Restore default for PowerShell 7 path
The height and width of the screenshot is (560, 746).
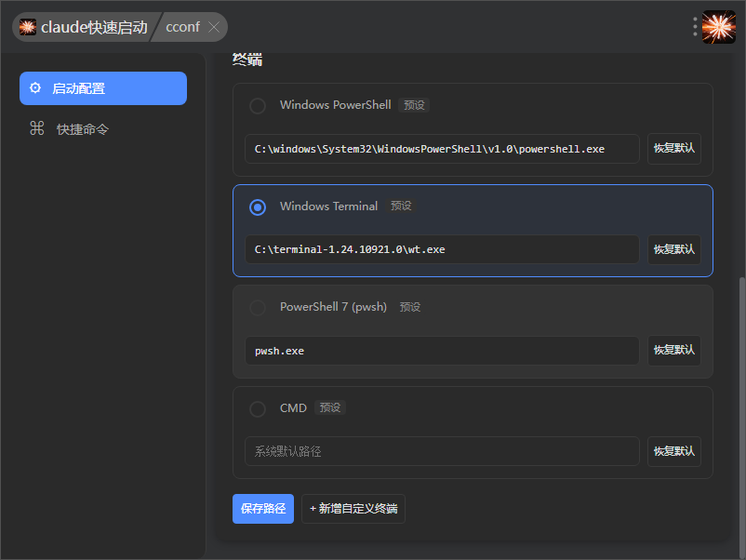(674, 350)
